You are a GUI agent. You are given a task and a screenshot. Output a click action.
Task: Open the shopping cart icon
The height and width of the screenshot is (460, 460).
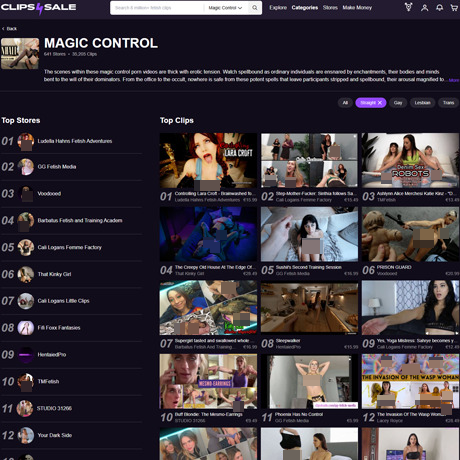454,8
